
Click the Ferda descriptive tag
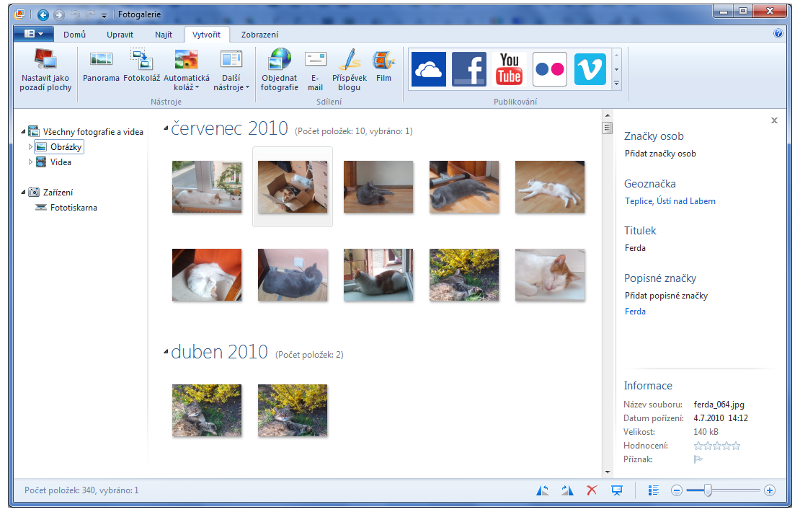click(635, 311)
